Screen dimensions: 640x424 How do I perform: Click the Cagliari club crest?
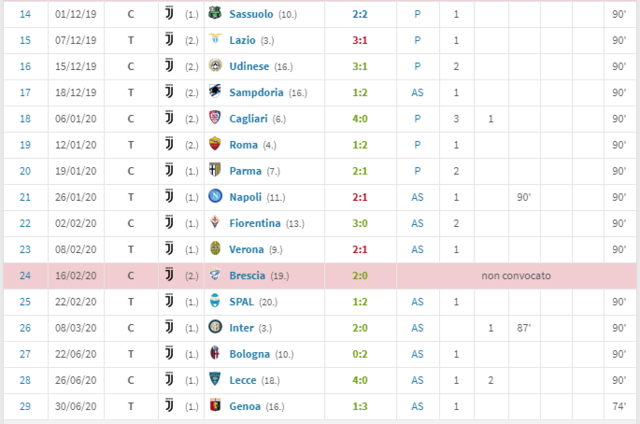(x=215, y=119)
